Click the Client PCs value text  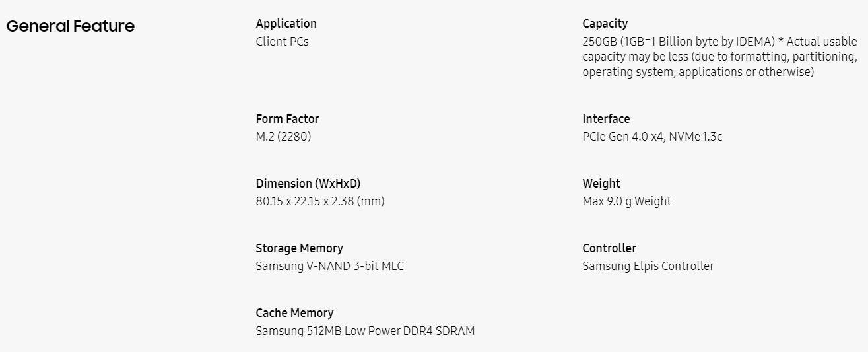[x=282, y=42]
